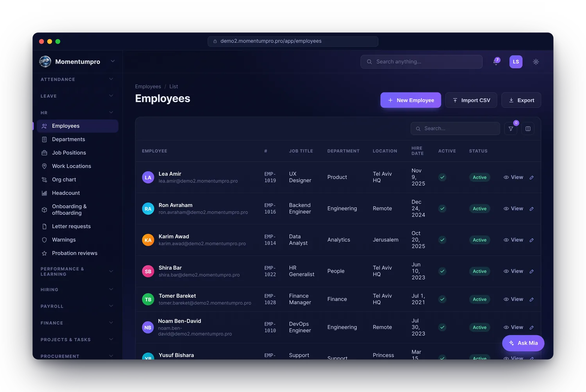Click the Momentumpro logo icon
The image size is (586, 392).
(45, 61)
